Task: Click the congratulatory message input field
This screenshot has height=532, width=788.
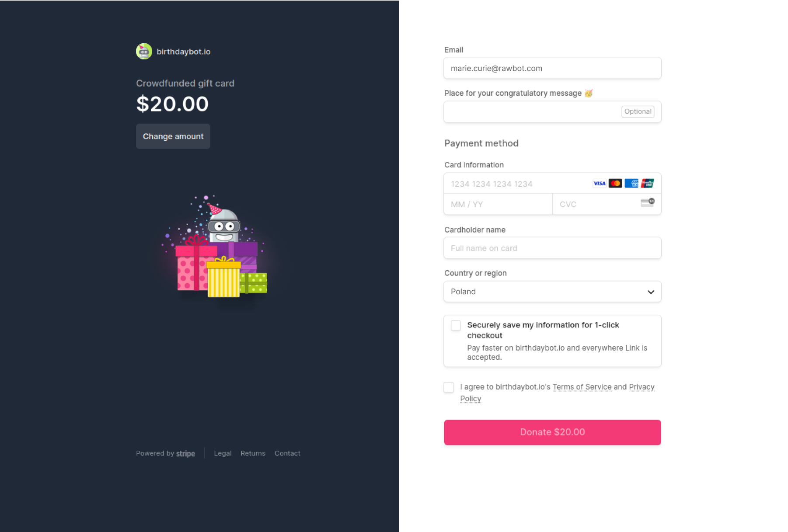Action: point(525,111)
